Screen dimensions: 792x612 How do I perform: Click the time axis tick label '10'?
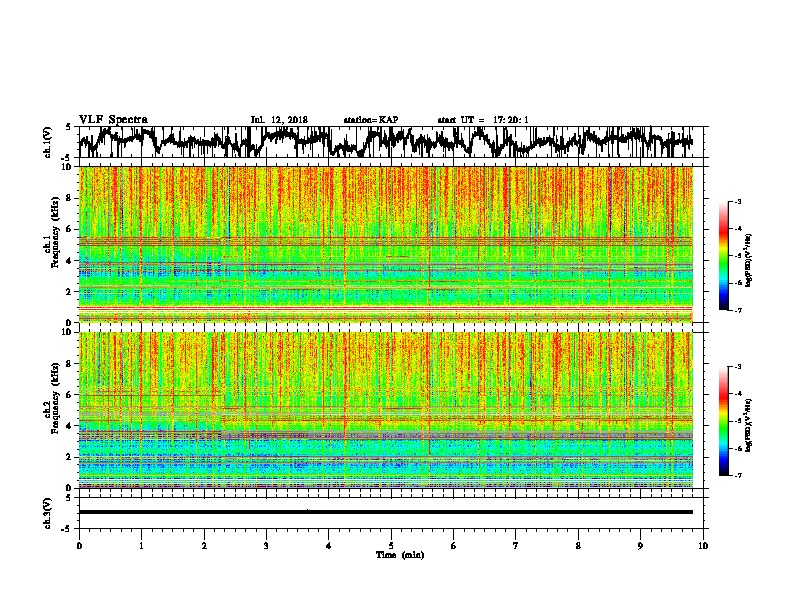tap(703, 546)
